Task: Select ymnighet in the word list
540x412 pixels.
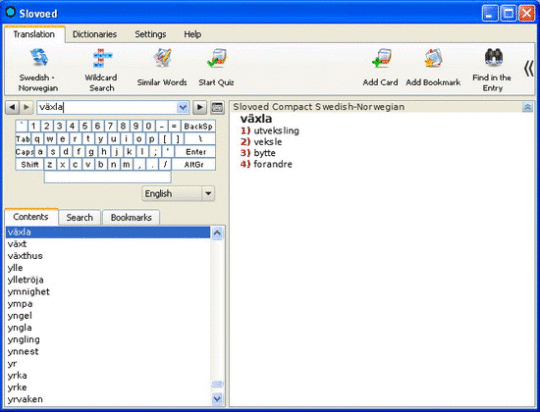Action: click(x=107, y=291)
